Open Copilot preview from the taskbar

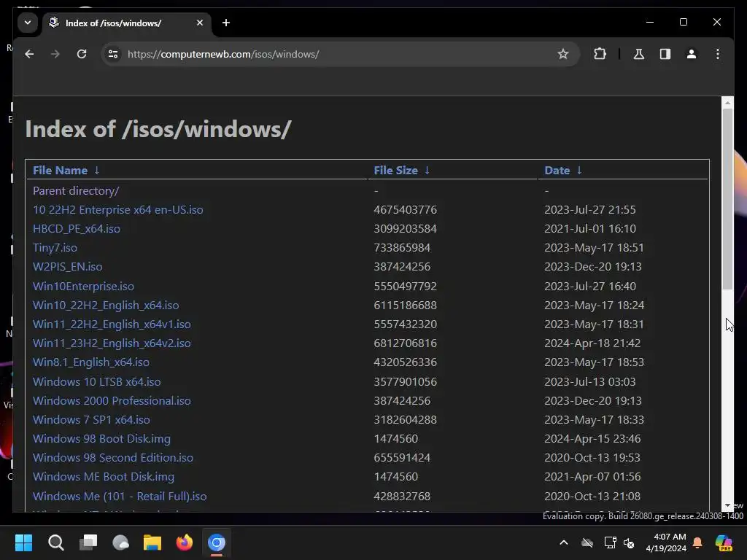[724, 542]
